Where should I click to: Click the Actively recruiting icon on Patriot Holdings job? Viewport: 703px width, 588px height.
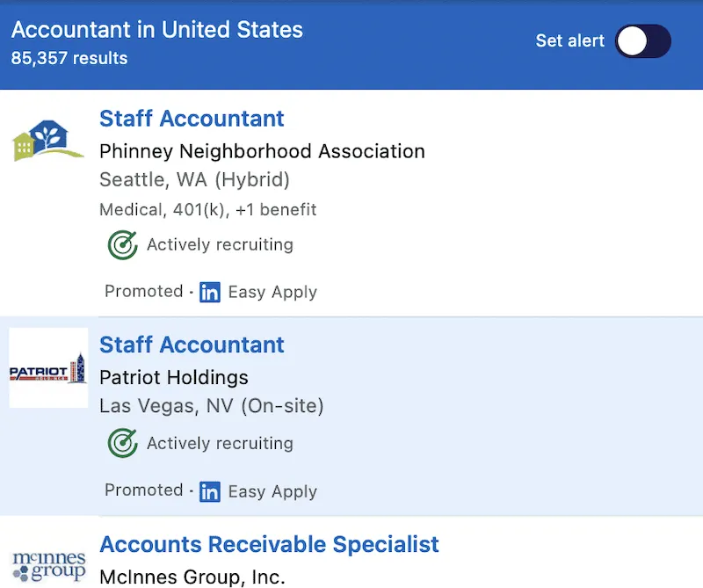click(122, 443)
